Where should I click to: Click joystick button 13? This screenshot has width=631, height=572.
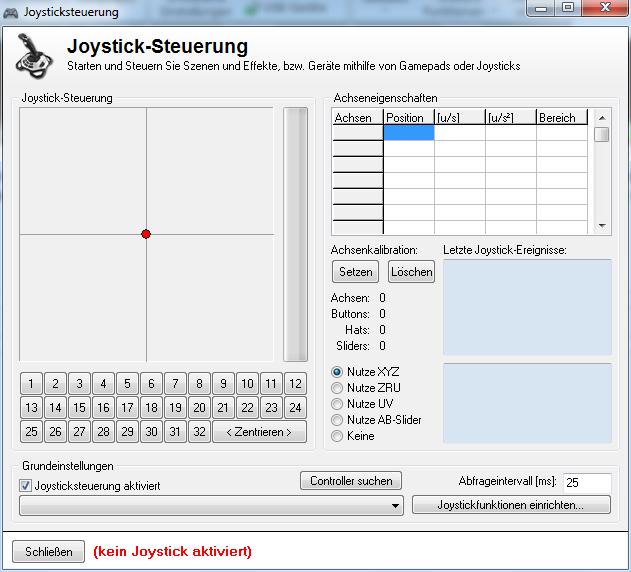(31, 408)
